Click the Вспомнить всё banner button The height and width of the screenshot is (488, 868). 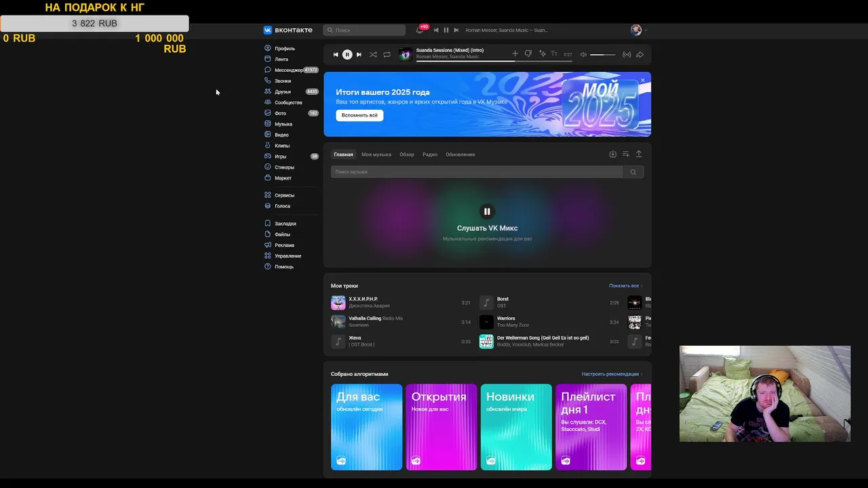[x=359, y=115]
